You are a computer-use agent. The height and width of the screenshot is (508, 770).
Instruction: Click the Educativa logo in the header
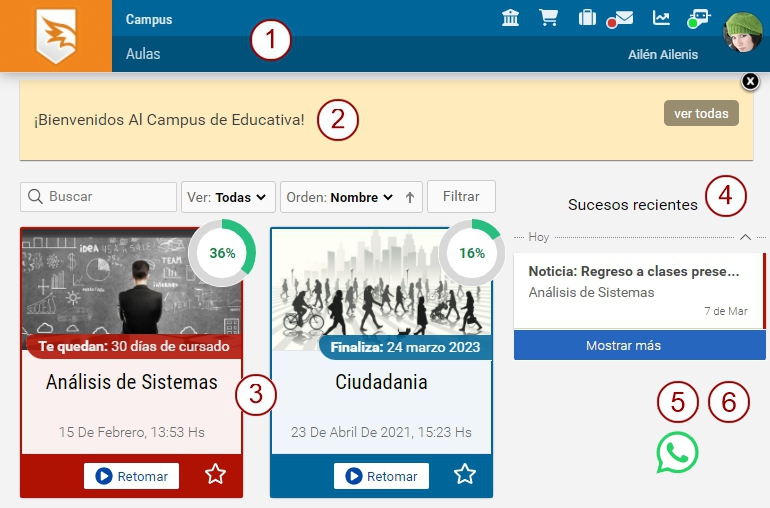(56, 36)
